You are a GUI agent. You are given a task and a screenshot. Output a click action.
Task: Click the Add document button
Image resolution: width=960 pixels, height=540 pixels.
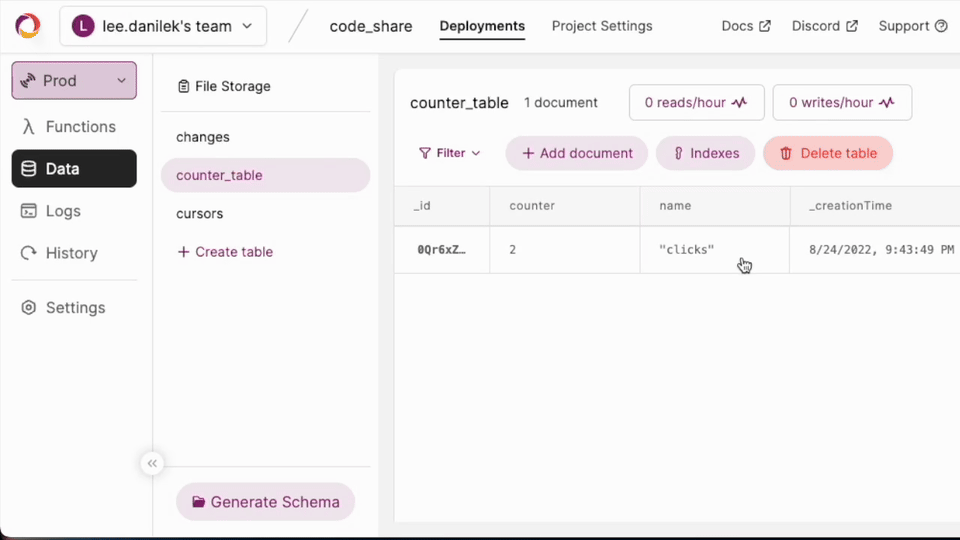tap(577, 153)
